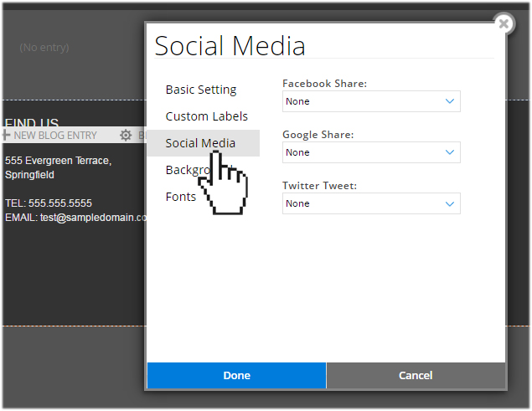Viewport: 532px width, 411px height.
Task: Click the Social Media dialog title
Action: [230, 45]
